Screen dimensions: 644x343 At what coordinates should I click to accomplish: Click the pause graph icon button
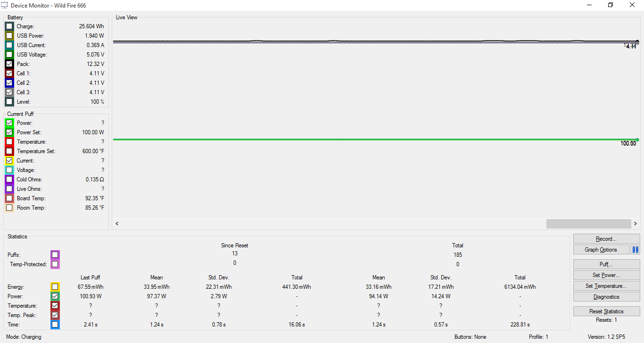635,250
